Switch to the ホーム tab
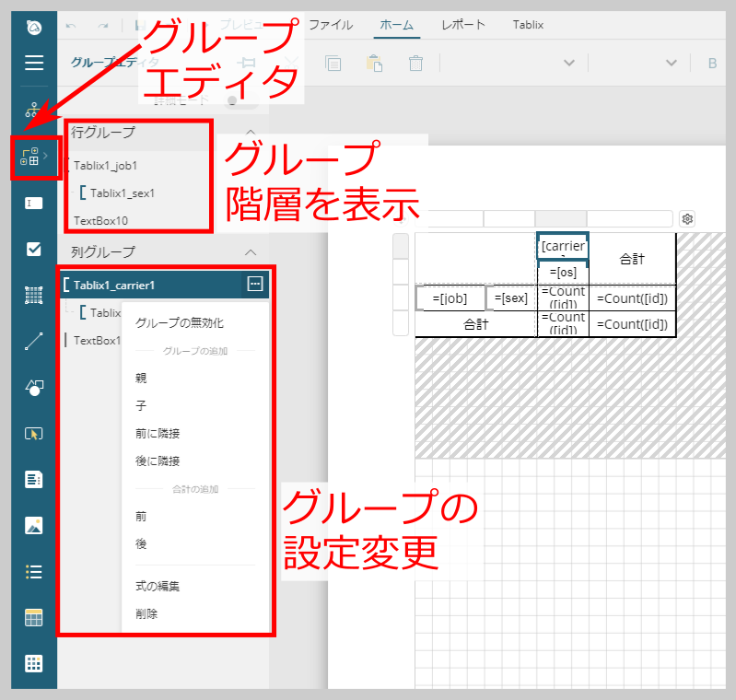 [397, 25]
